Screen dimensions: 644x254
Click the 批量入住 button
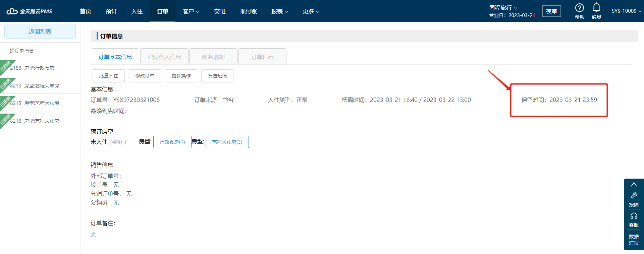coord(109,76)
